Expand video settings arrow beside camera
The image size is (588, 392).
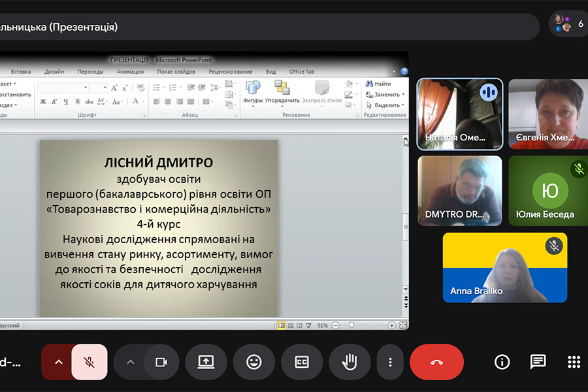130,362
